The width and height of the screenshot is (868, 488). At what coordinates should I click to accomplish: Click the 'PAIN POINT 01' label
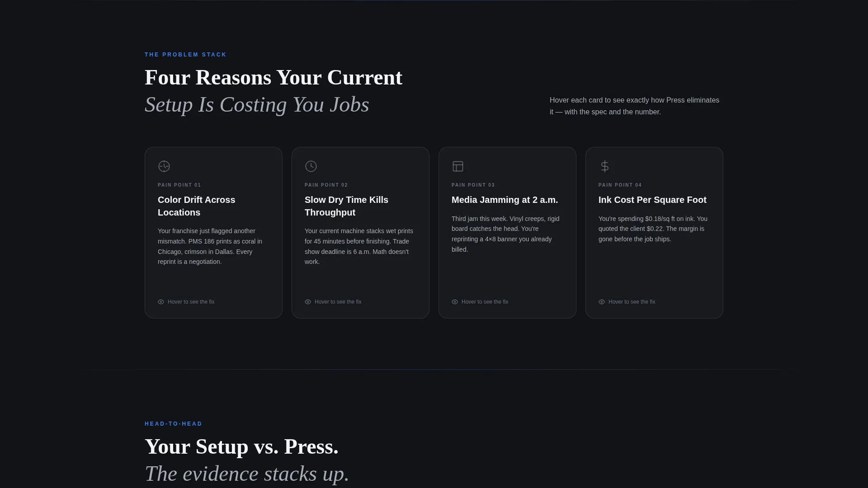pos(179,185)
